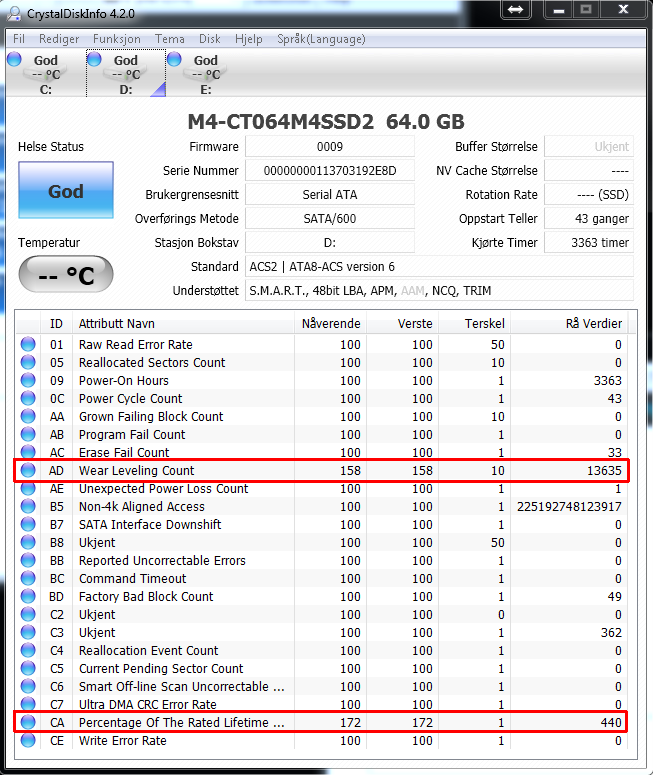653x775 pixels.
Task: Select raw value 225192748123917
Action: [x=569, y=507]
